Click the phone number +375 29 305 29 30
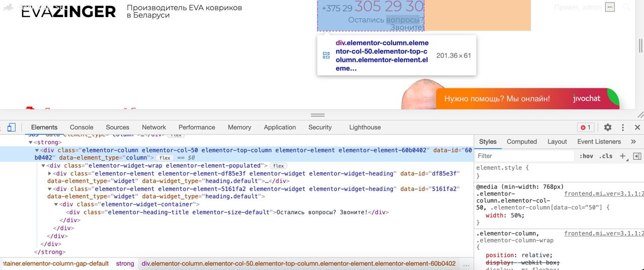The width and height of the screenshot is (644, 270). [x=372, y=7]
